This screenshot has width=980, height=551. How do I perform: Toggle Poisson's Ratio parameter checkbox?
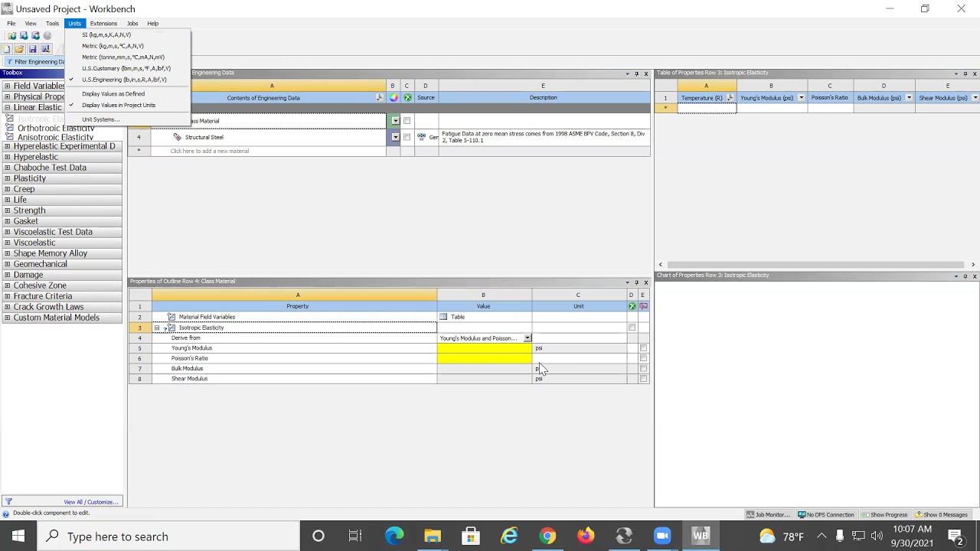[x=643, y=358]
